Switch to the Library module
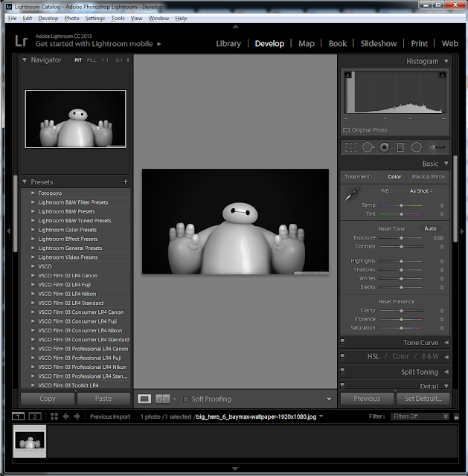468x476 pixels. (228, 43)
